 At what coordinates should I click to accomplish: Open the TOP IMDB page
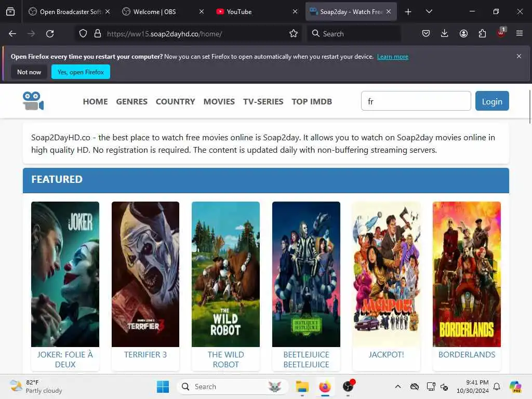point(312,101)
